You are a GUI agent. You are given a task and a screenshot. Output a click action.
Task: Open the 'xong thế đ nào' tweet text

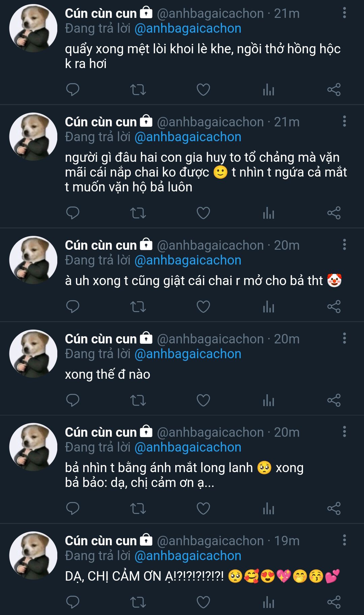coord(108,374)
